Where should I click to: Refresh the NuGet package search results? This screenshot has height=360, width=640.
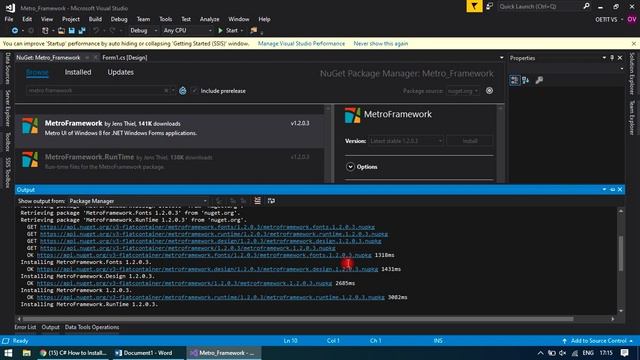click(183, 91)
